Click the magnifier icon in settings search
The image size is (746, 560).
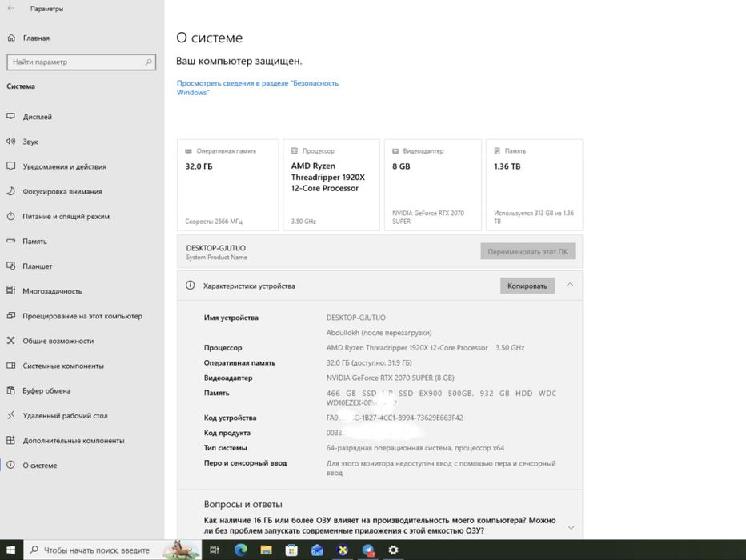tap(148, 62)
